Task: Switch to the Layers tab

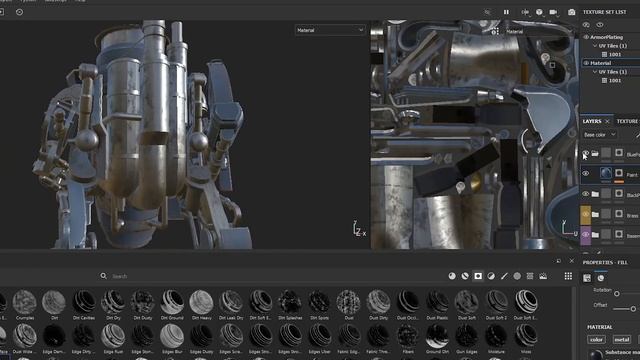Action: click(x=592, y=121)
